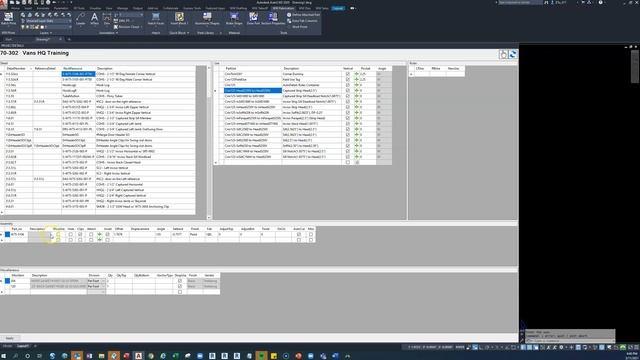Toggle ShipShip checkbox in first Miscellaneous row
The width and height of the screenshot is (640, 360).
click(180, 281)
